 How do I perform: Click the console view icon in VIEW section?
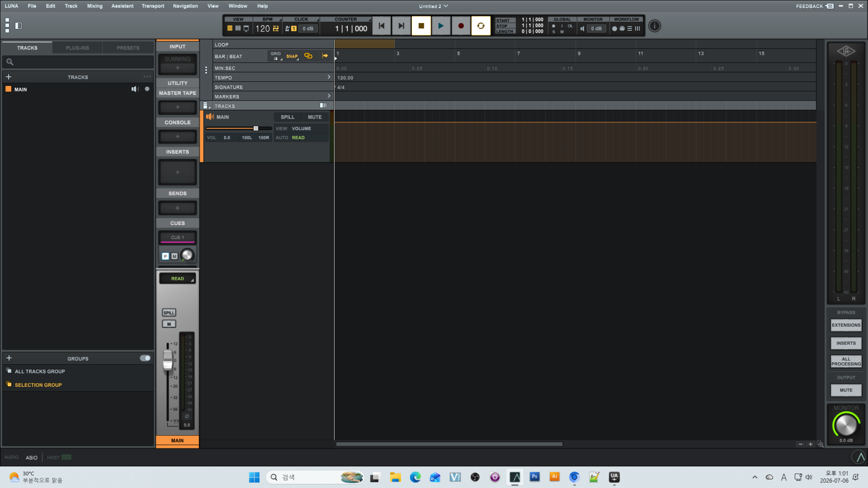click(x=246, y=28)
